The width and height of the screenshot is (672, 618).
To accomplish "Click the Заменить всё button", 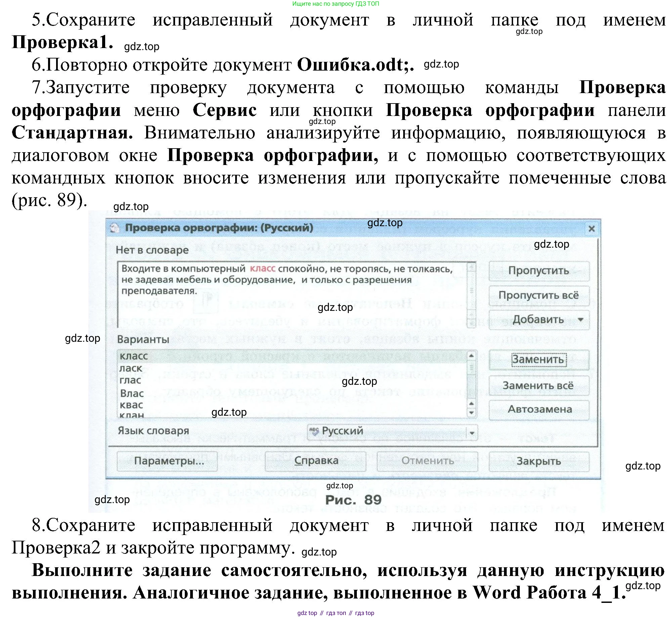I will click(x=539, y=385).
